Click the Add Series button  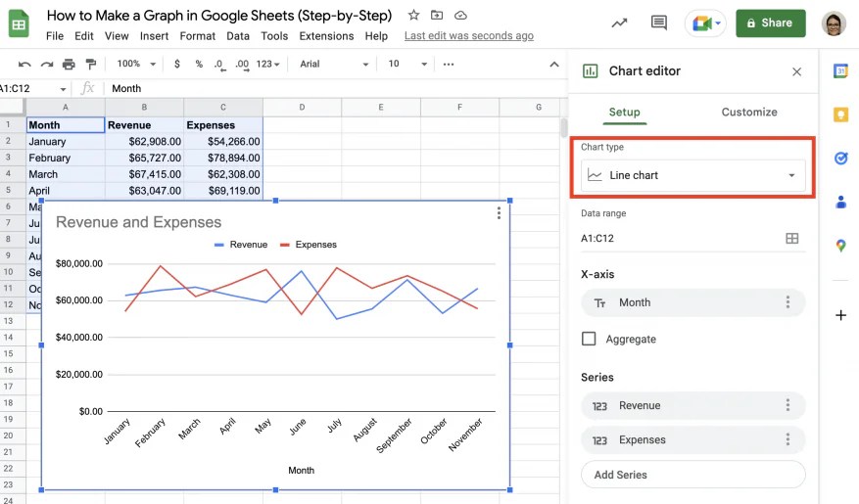click(693, 475)
